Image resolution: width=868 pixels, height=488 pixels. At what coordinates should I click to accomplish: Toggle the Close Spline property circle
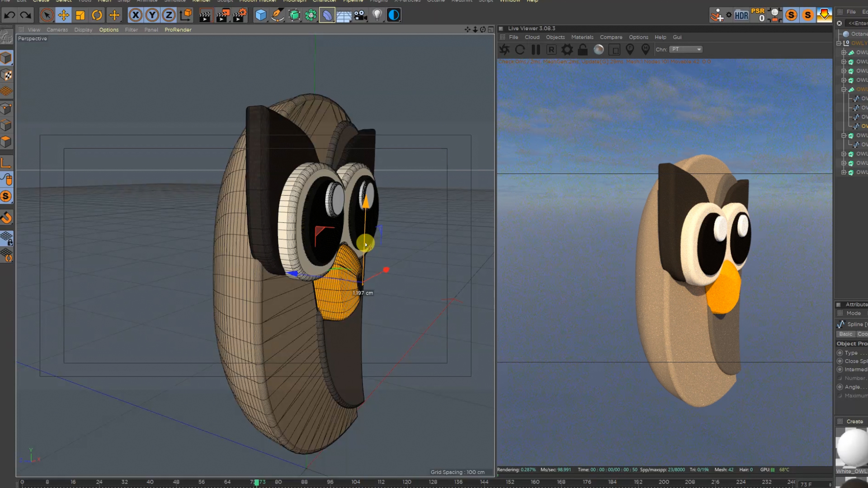(x=840, y=361)
